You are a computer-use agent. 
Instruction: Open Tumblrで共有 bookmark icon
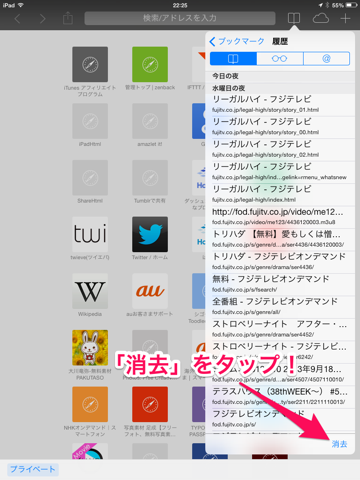coord(150,178)
